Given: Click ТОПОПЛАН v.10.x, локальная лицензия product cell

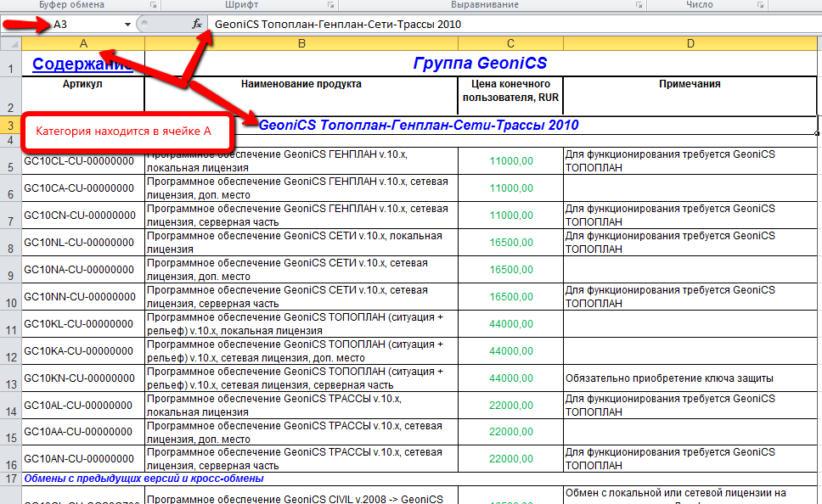Looking at the screenshot, I should [x=301, y=324].
